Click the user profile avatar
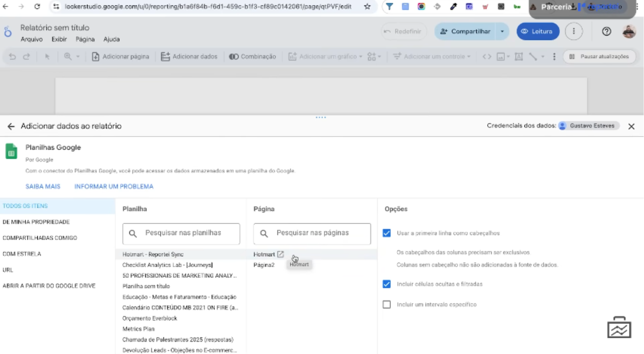 tap(629, 31)
